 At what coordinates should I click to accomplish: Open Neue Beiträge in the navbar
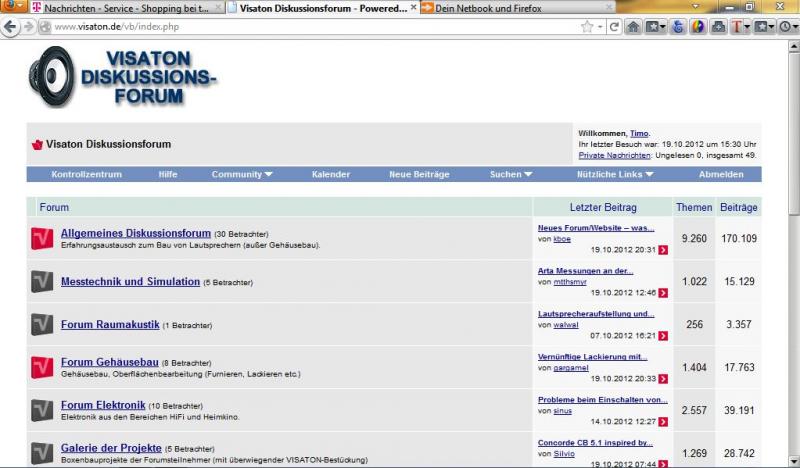[419, 174]
